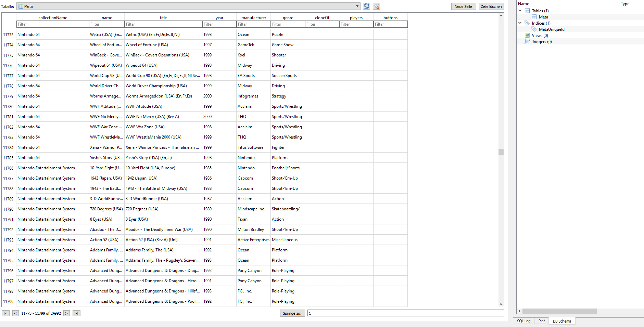This screenshot has height=327, width=644.
Task: Select Views (0) in the schema tree
Action: (540, 35)
